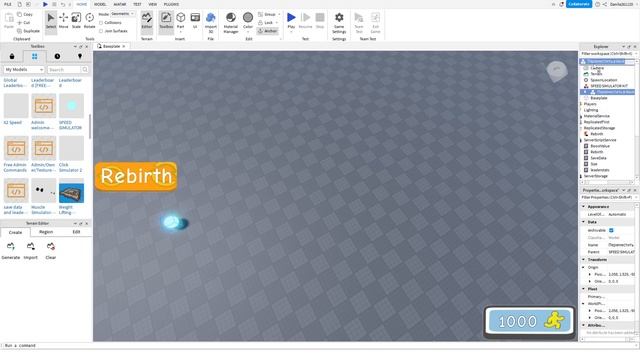Select the SPEED SIMULATOR model thumbnail in Toolbox
This screenshot has width=640, height=360.
pos(71,106)
